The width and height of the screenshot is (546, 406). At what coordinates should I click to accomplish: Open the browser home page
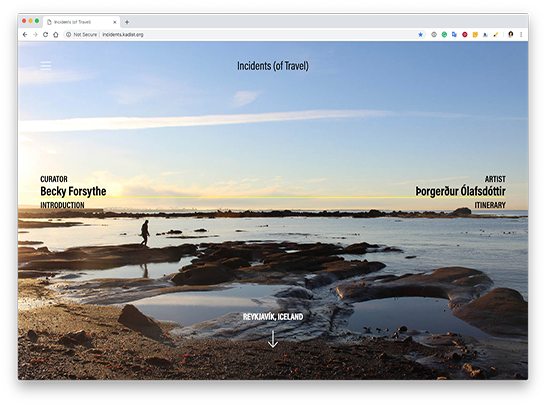pyautogui.click(x=56, y=34)
